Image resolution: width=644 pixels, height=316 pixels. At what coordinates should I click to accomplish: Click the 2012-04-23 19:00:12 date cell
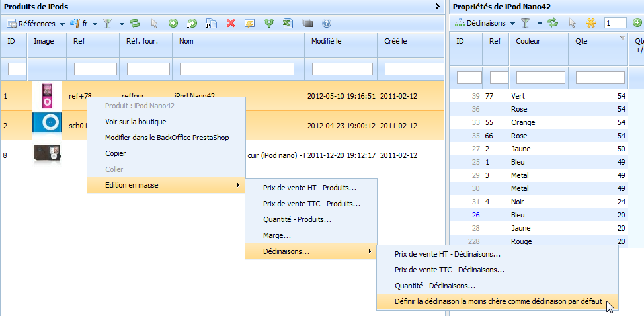[x=341, y=126]
